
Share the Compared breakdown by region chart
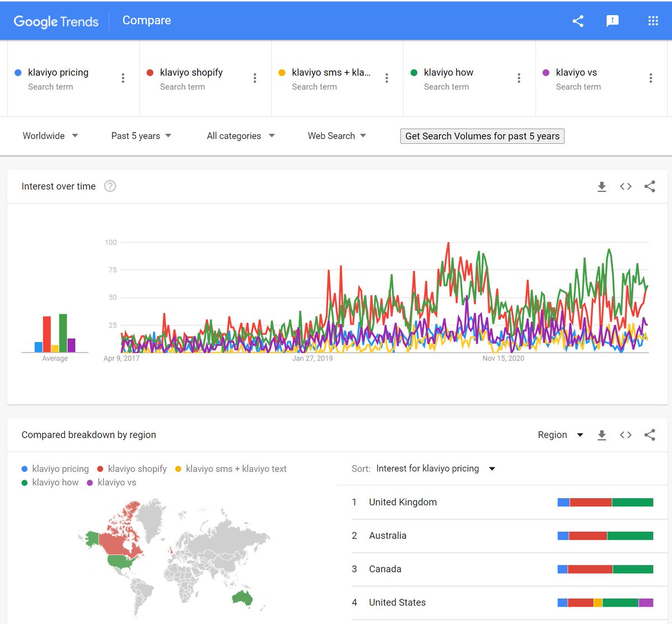click(x=650, y=435)
